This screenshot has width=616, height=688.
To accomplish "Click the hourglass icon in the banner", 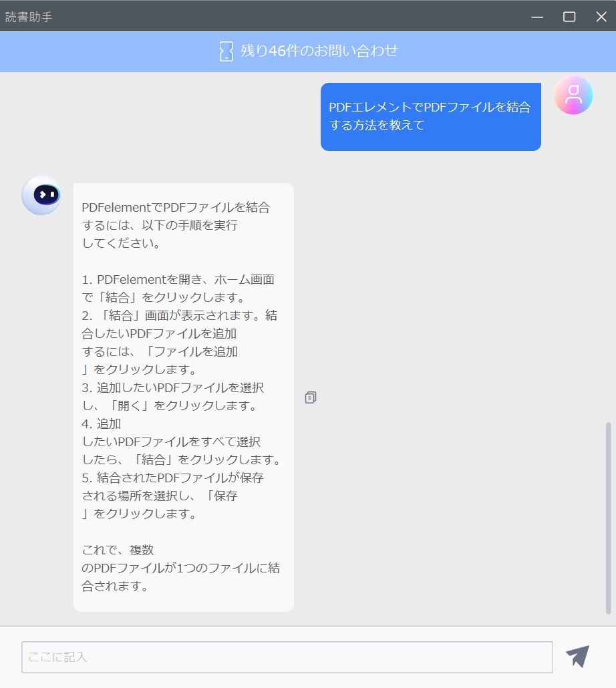I will click(226, 51).
